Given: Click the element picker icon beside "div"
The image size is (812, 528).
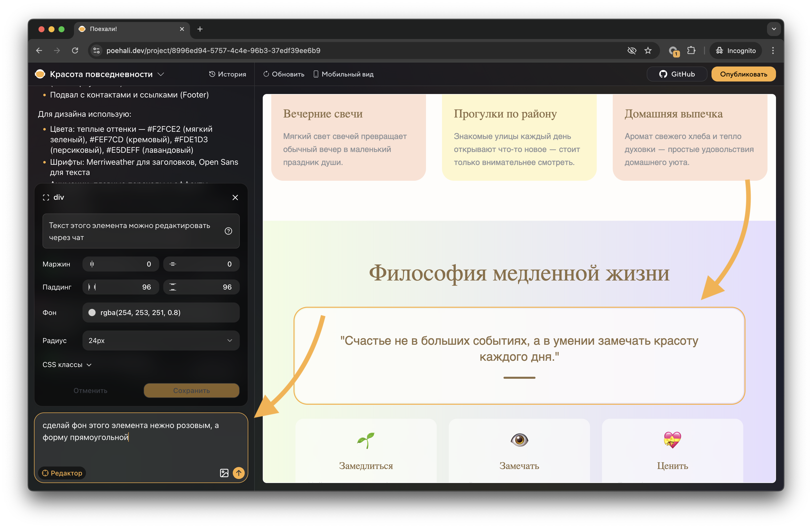Looking at the screenshot, I should pyautogui.click(x=46, y=197).
